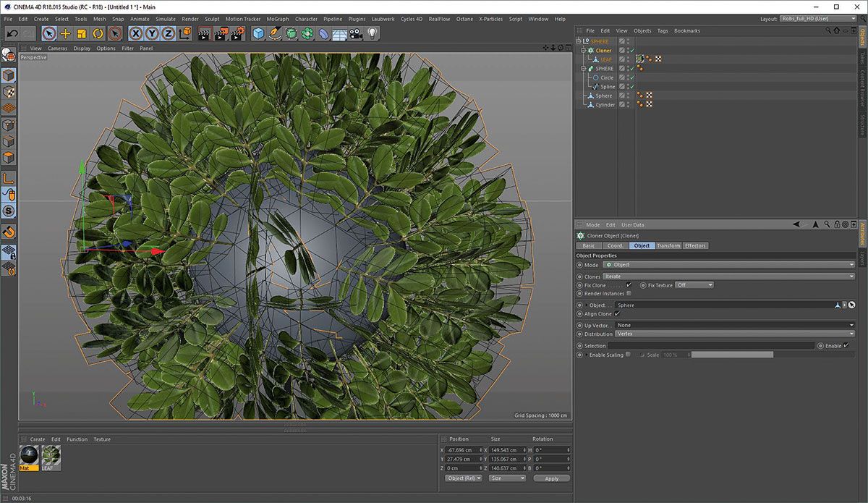Image resolution: width=868 pixels, height=503 pixels.
Task: Click the Render View toolbar icon
Action: pos(203,33)
